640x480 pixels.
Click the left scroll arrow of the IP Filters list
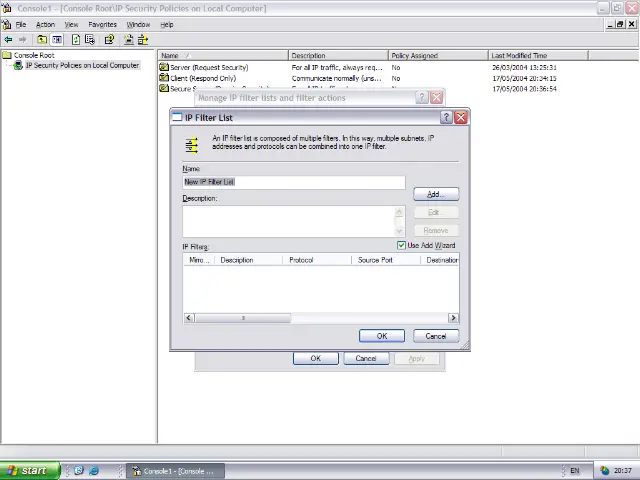coord(189,318)
